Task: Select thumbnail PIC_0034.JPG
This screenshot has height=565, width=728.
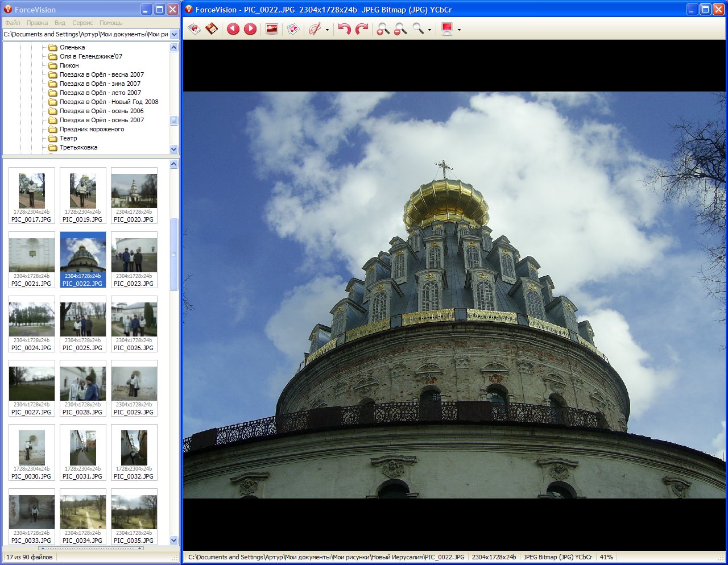Action: [83, 516]
